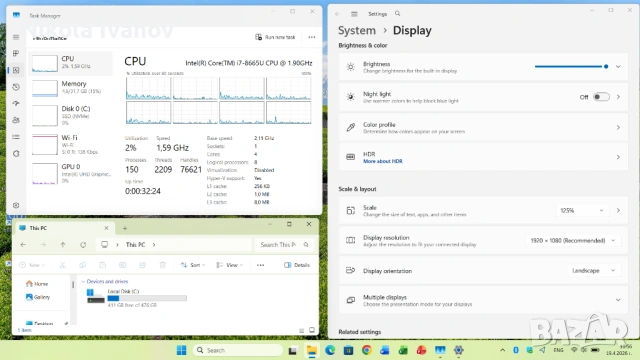
Task: Add new tab in File Explorer
Action: click(125, 228)
